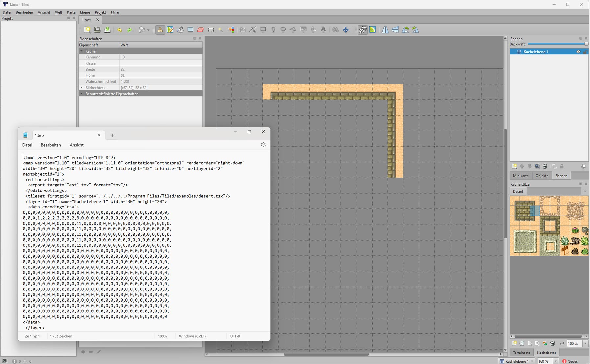Click the Rotate Right icon
This screenshot has height=364, width=590.
415,30
